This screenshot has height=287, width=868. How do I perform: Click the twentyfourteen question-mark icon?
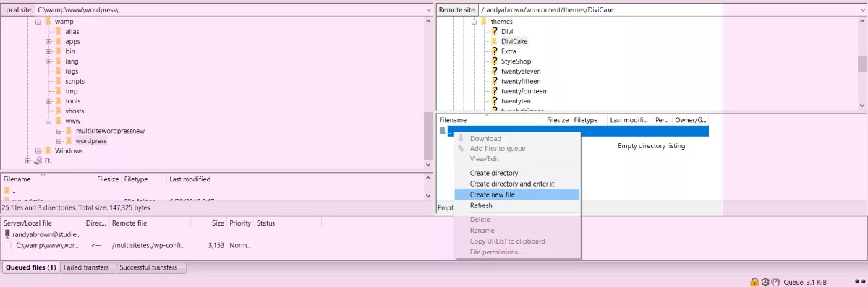pyautogui.click(x=495, y=91)
